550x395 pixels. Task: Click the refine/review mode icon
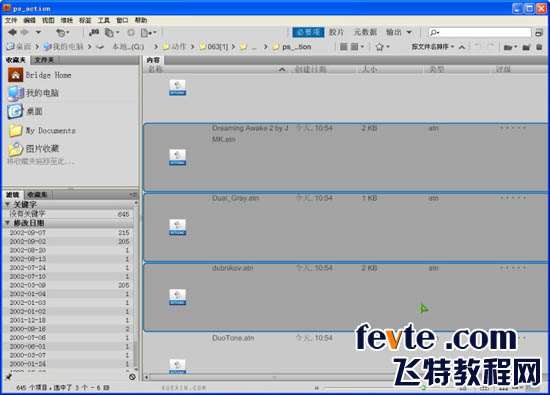click(112, 33)
